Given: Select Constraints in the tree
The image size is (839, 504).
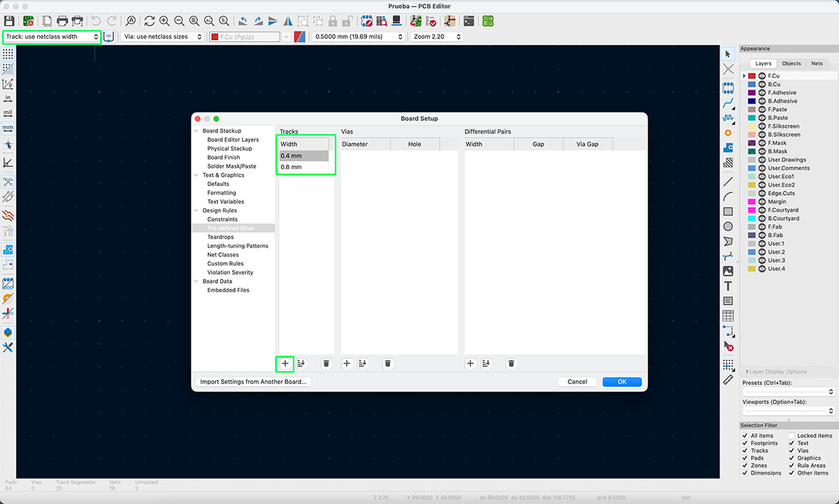Looking at the screenshot, I should [x=222, y=219].
